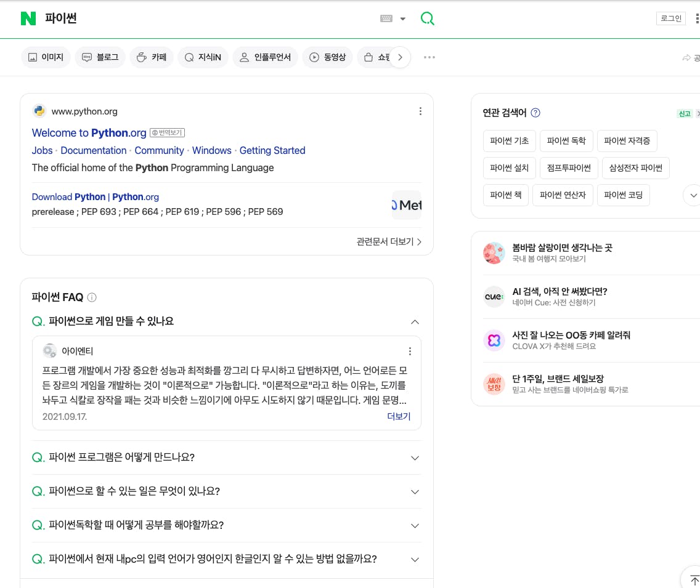Collapse the 파이썬으로 게임 만들 수 있나요 question
The height and width of the screenshot is (588, 700).
tap(415, 321)
